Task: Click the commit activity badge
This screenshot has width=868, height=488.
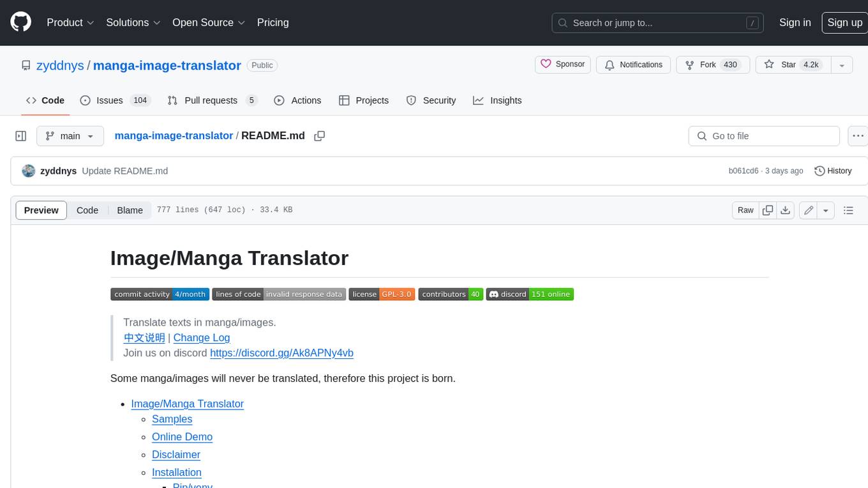Action: tap(160, 294)
